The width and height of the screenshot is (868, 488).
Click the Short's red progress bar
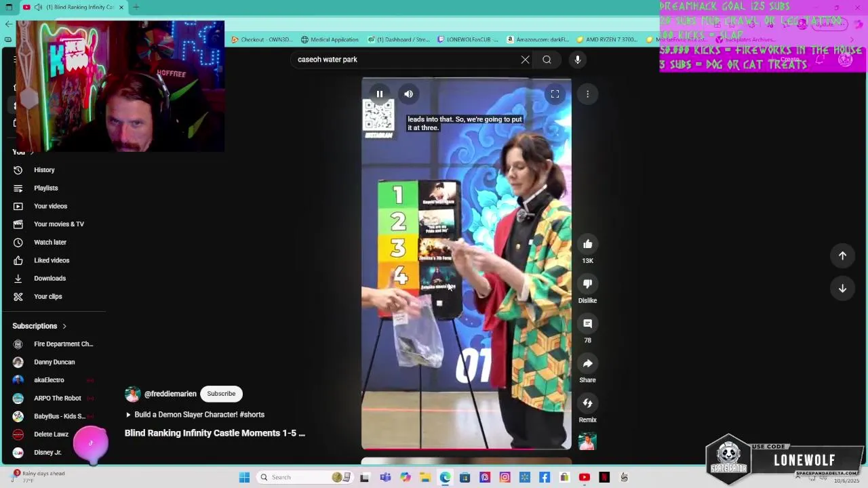466,449
